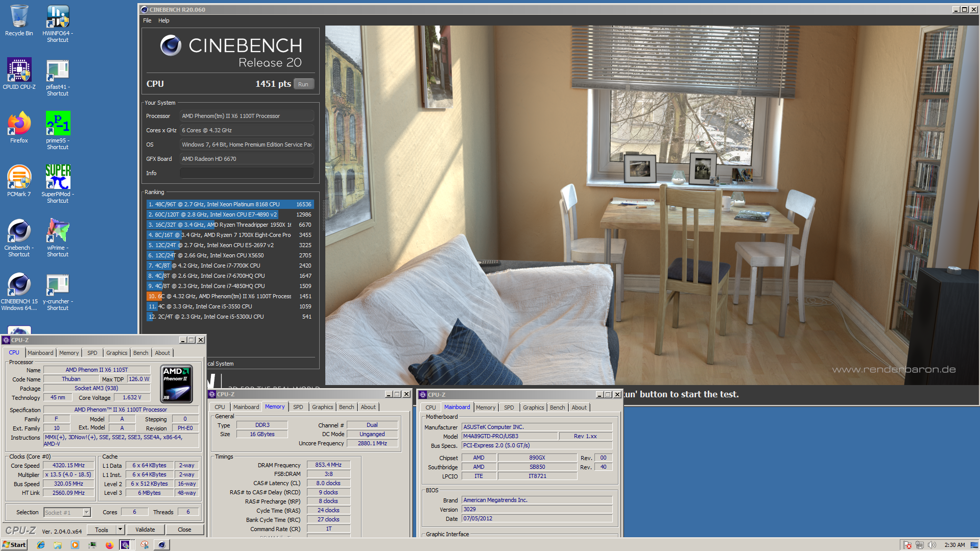Click the Core Voltage 1.632 V value
This screenshot has width=980, height=551.
click(132, 397)
